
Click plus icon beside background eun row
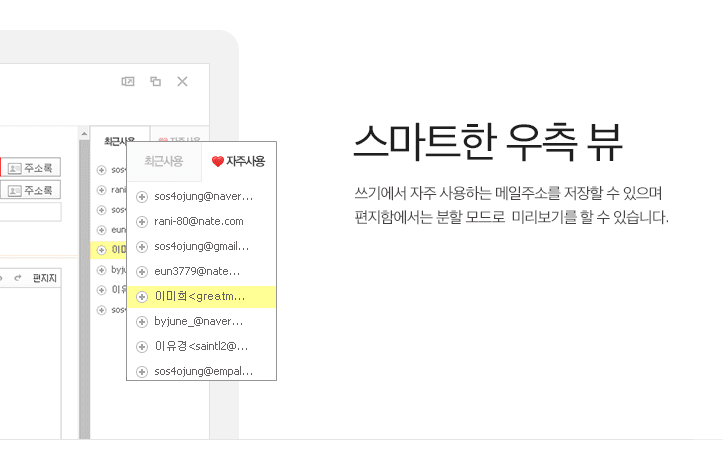tap(101, 230)
